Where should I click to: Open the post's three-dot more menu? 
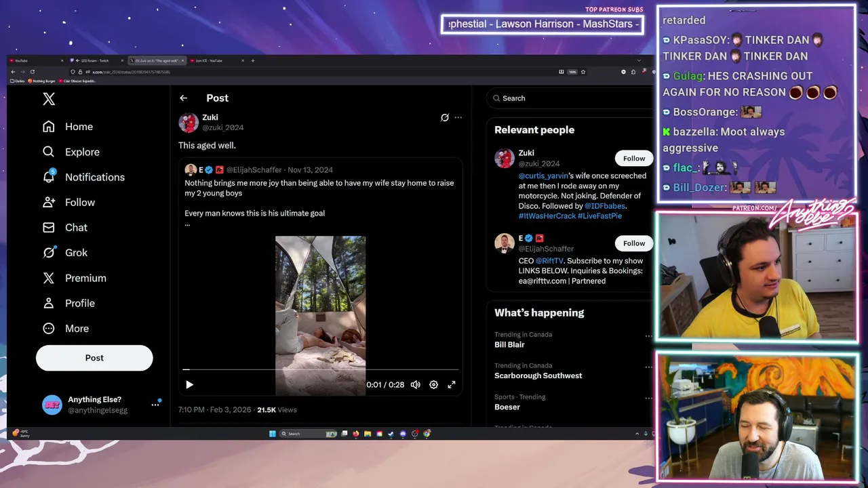click(x=458, y=117)
